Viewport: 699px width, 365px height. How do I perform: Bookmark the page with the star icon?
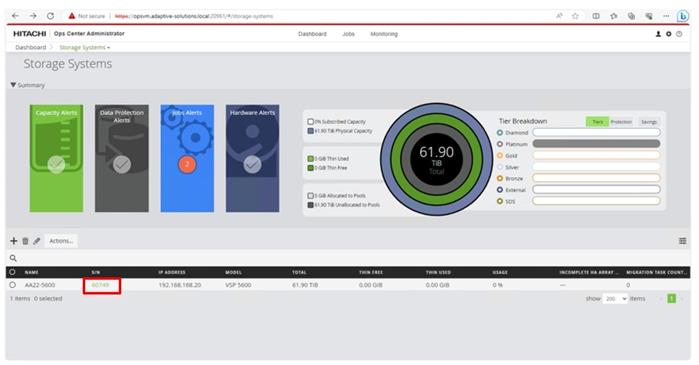click(x=575, y=16)
